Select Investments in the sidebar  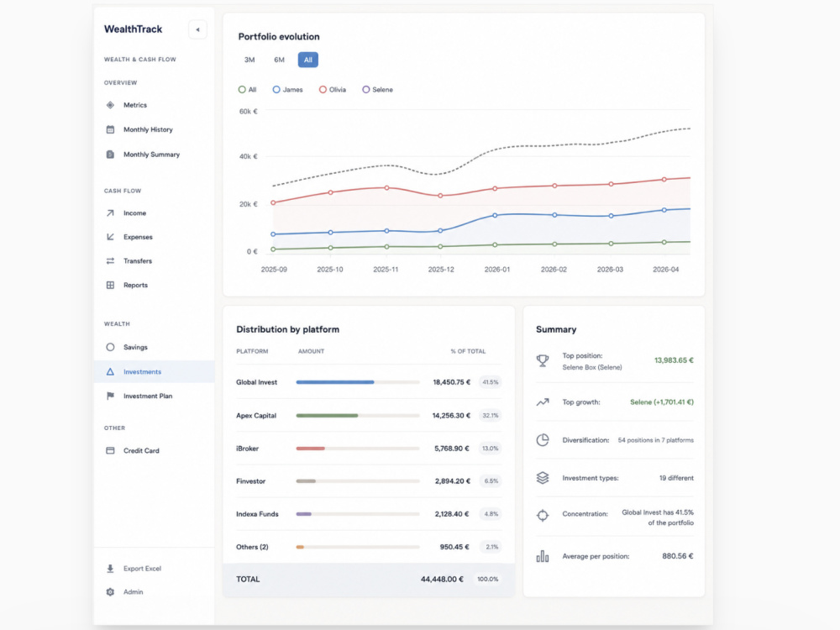[155, 372]
